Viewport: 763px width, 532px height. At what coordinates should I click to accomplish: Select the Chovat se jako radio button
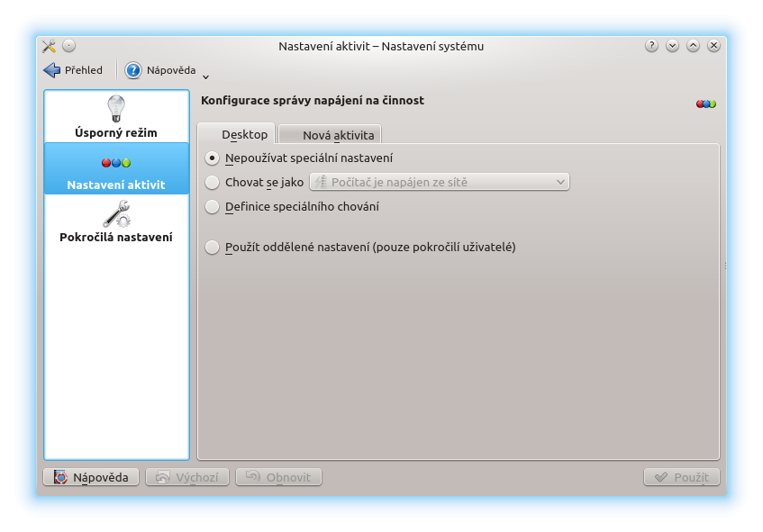(x=213, y=183)
